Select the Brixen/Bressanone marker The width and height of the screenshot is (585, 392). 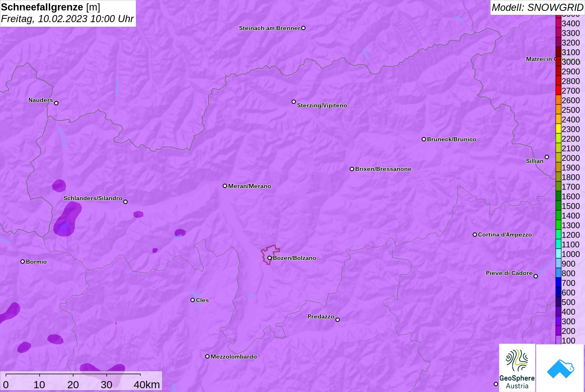point(352,169)
